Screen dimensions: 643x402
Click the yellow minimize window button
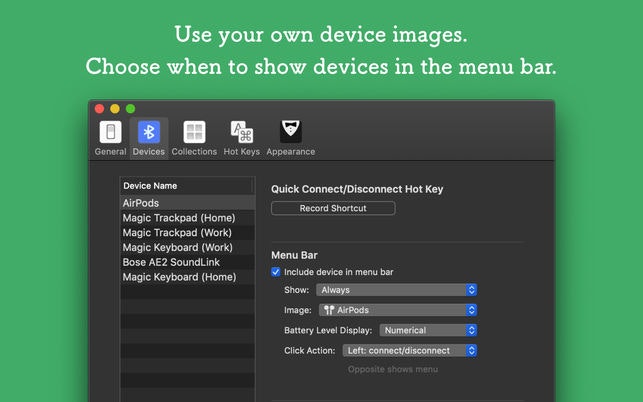(115, 109)
